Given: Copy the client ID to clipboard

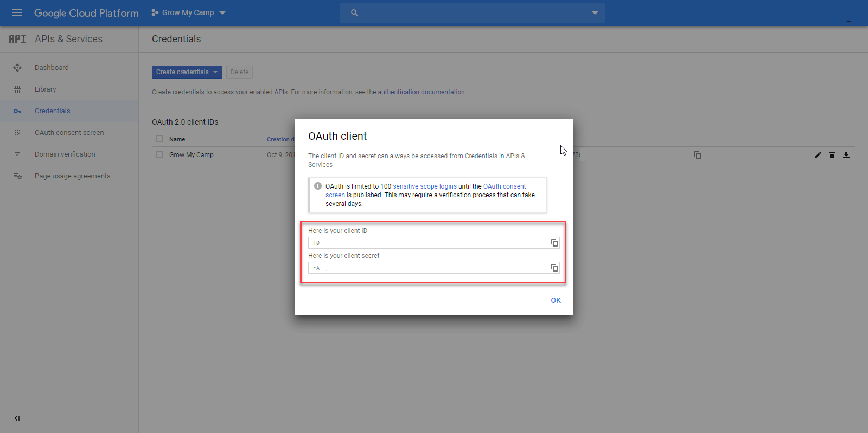Looking at the screenshot, I should click(554, 243).
